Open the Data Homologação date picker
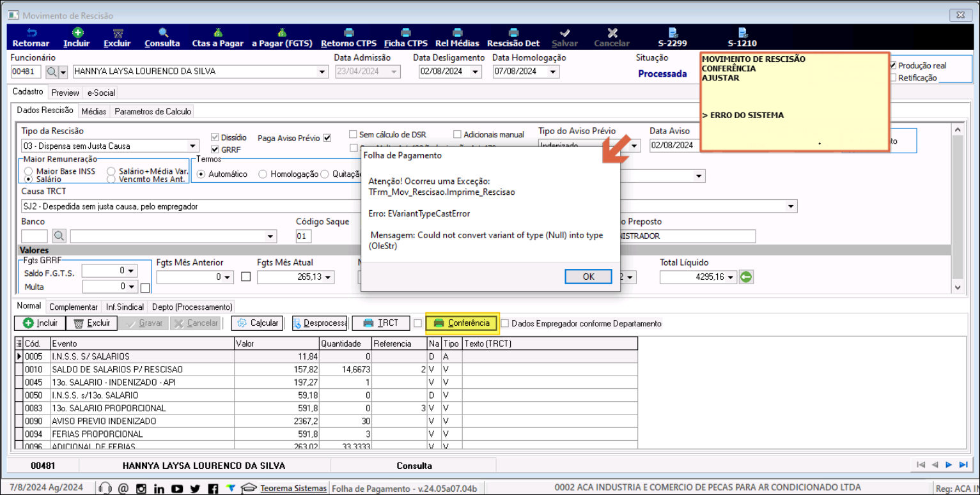 tap(553, 72)
